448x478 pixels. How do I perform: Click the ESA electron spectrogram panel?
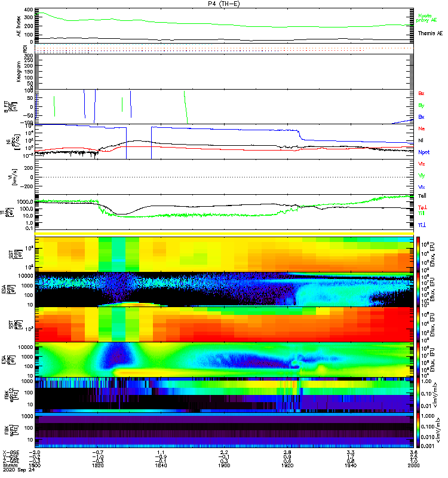tap(224, 360)
